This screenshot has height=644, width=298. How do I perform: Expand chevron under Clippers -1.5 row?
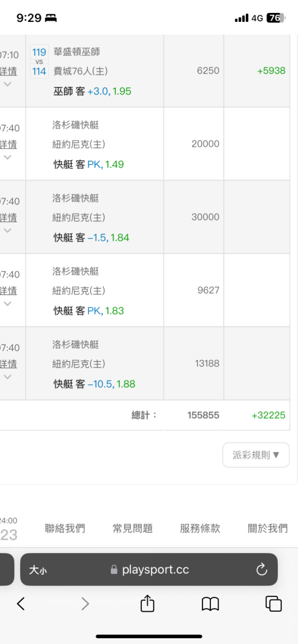[7, 230]
